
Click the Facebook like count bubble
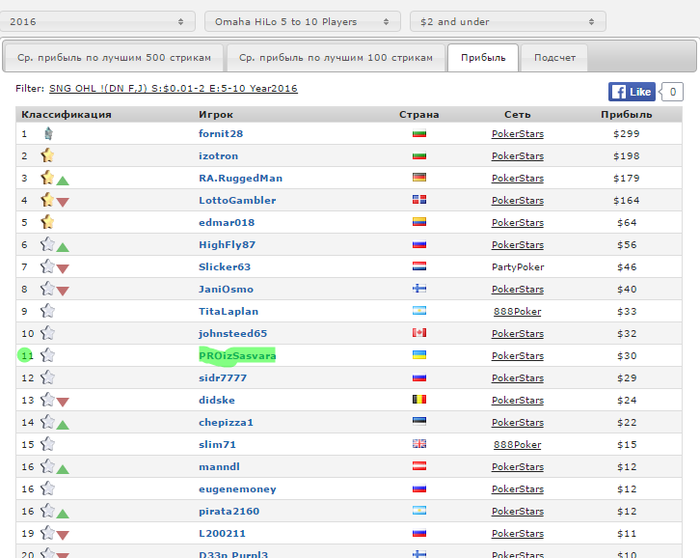tap(672, 92)
